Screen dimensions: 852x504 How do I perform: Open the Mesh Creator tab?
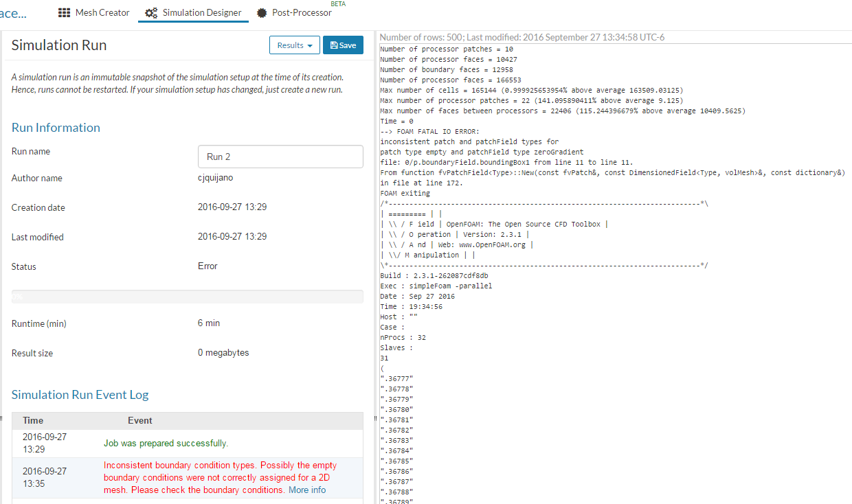tap(93, 12)
